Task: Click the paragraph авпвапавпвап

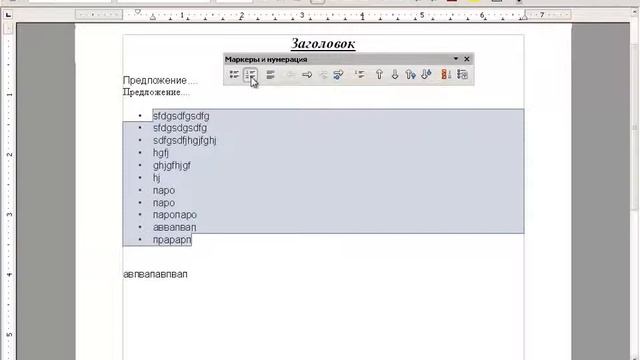Action: [156, 274]
